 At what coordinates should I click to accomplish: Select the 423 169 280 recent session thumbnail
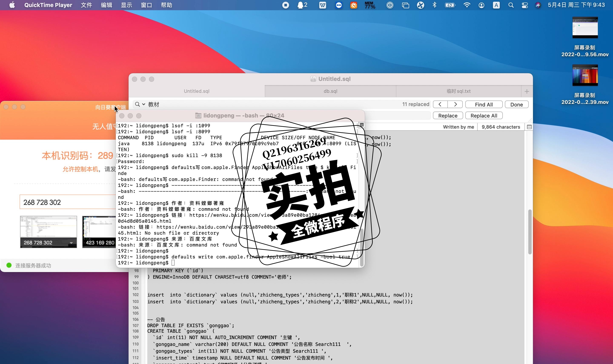click(x=99, y=232)
